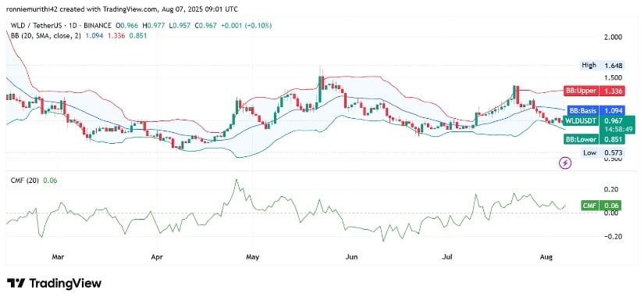Click the High 1.648 marker label
Image resolution: width=644 pixels, height=301 pixels.
coord(603,65)
